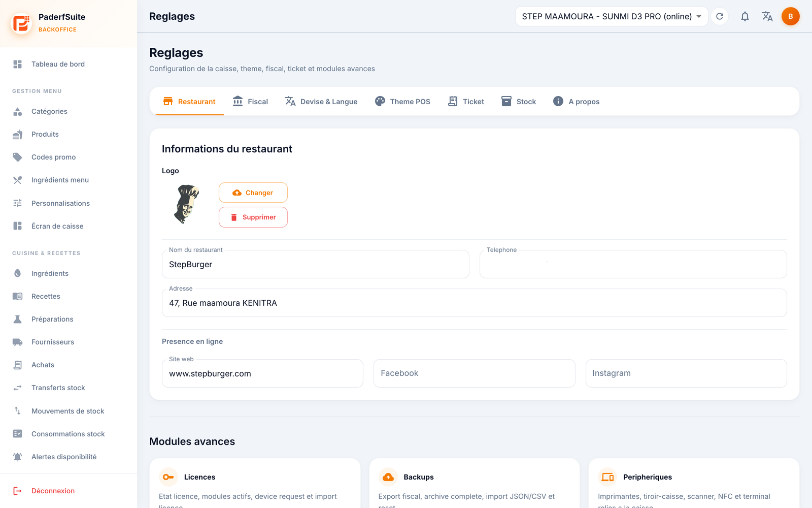Open Codes promo page
812x508 pixels.
[69, 157]
